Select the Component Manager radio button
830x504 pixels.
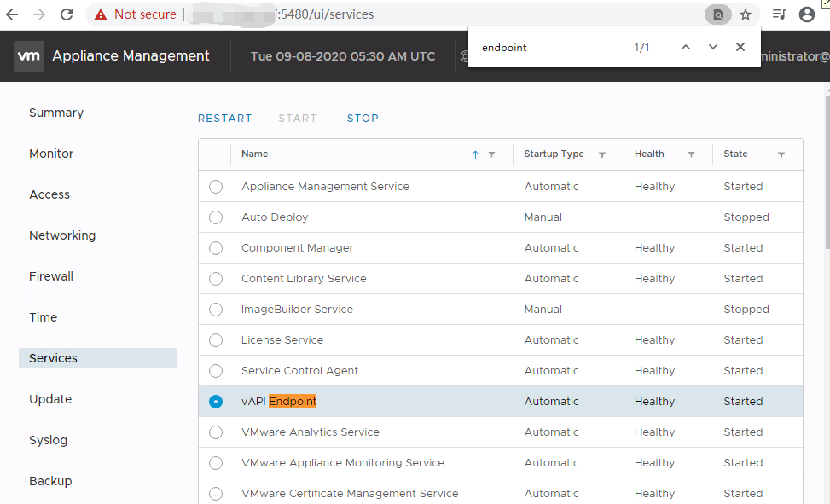(216, 248)
